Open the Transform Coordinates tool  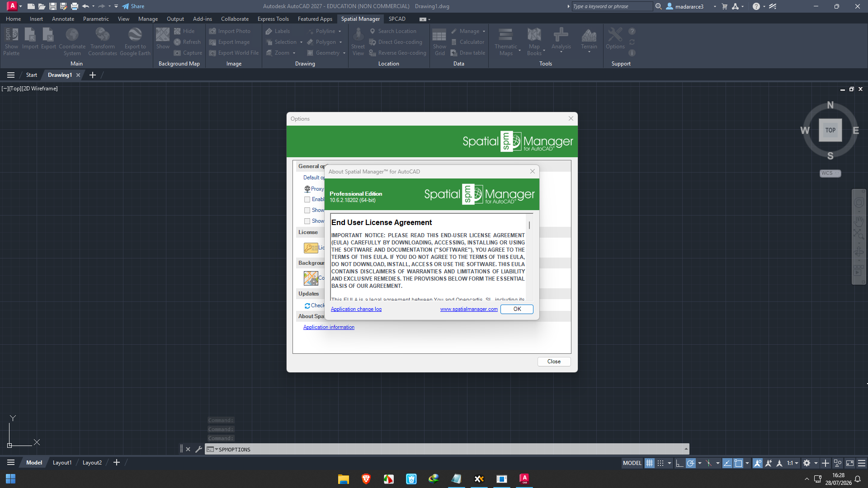[103, 41]
